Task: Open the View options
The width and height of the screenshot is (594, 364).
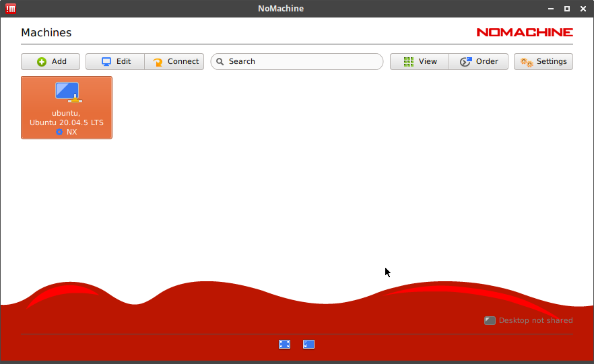Action: [x=420, y=62]
